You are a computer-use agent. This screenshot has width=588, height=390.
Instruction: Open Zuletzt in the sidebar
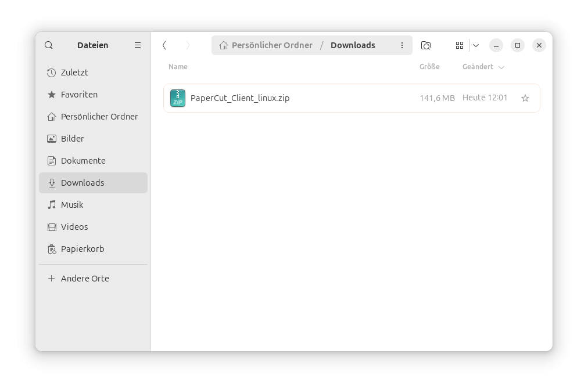pos(93,73)
